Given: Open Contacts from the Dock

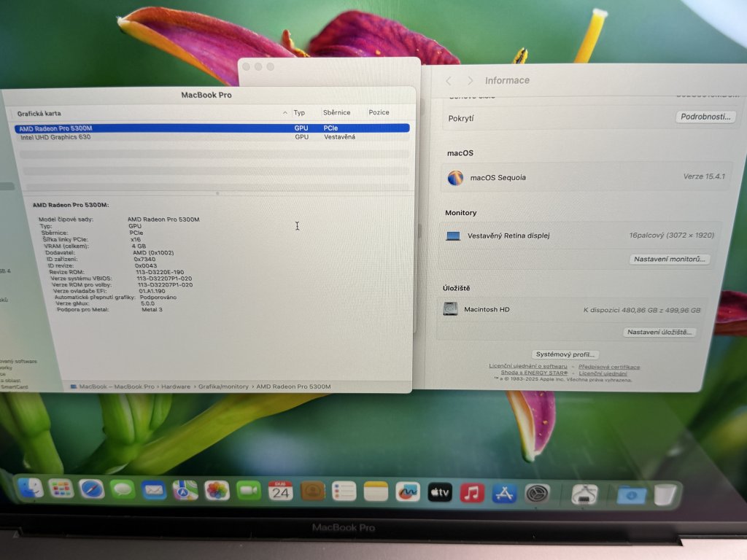Looking at the screenshot, I should tap(312, 492).
